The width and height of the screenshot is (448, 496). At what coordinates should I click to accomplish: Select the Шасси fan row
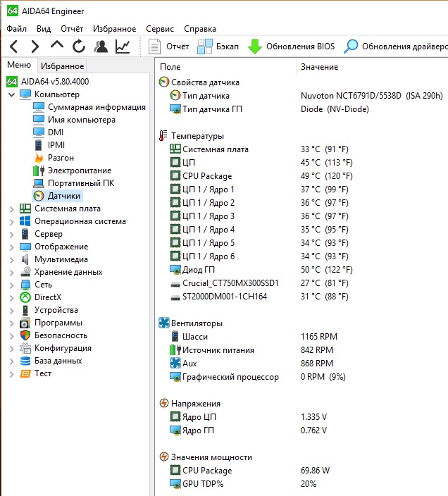301,337
